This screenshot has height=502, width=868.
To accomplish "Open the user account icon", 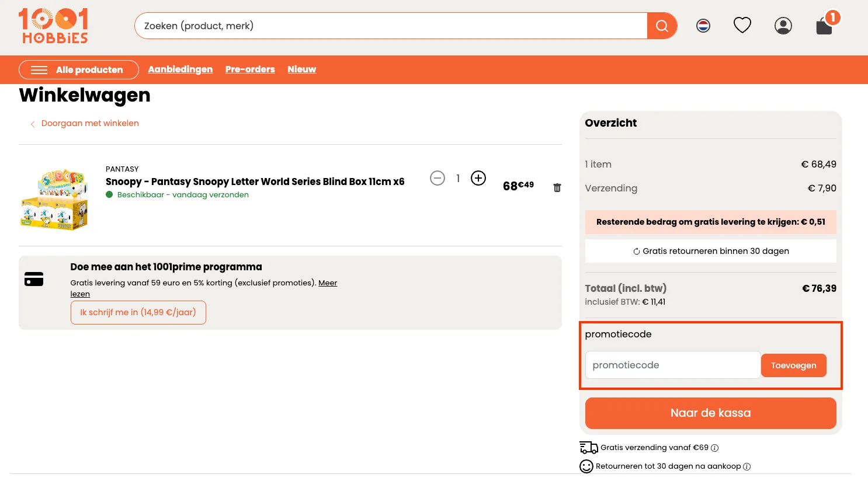I will tap(783, 26).
